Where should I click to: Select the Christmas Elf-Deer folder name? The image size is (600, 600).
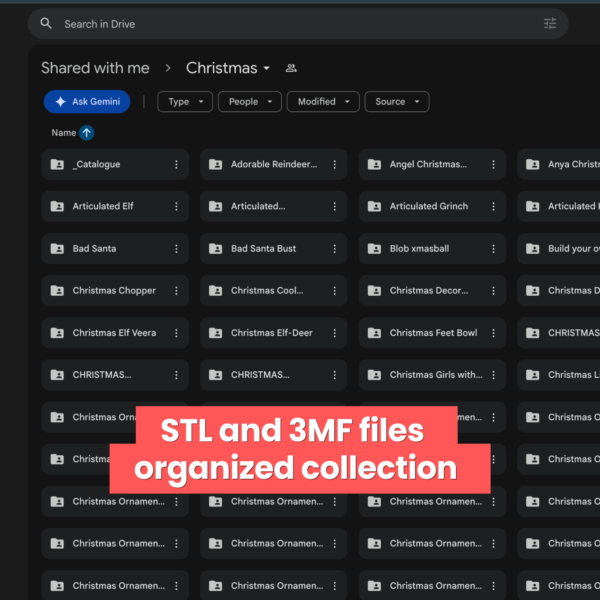(x=272, y=333)
